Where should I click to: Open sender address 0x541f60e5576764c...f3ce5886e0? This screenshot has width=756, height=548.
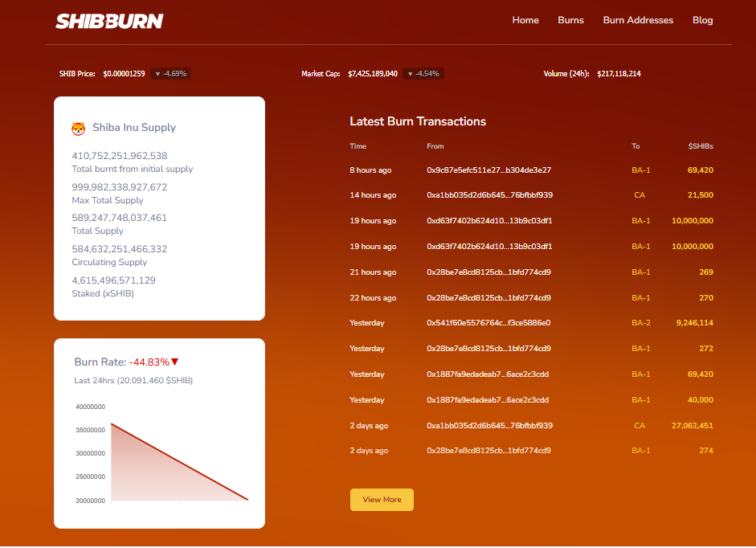[488, 323]
